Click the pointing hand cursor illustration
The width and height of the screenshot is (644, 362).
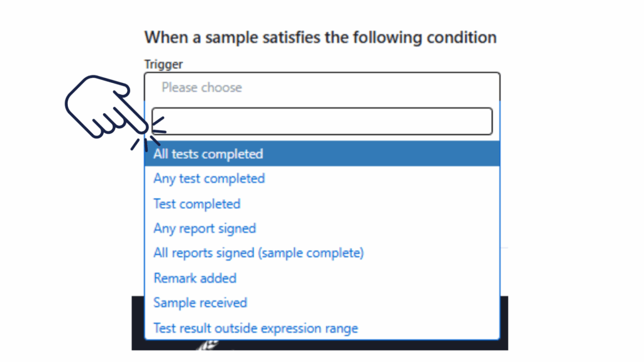pos(101,107)
